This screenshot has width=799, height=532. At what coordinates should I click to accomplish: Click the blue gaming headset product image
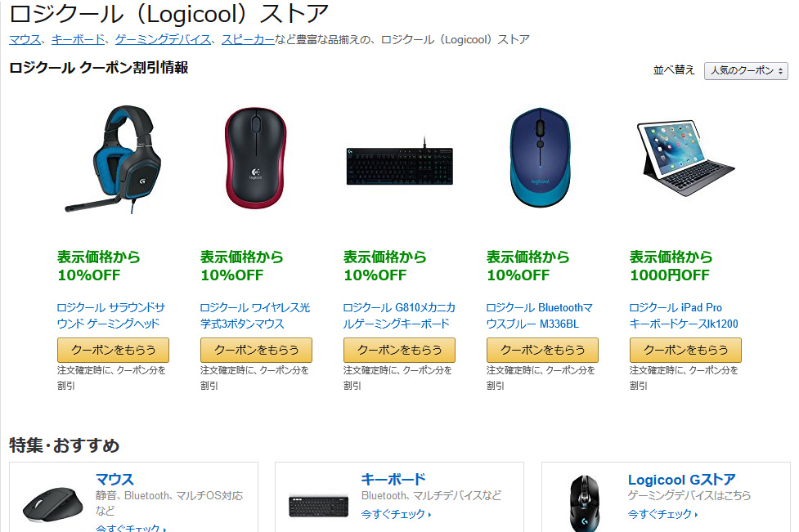tap(113, 159)
